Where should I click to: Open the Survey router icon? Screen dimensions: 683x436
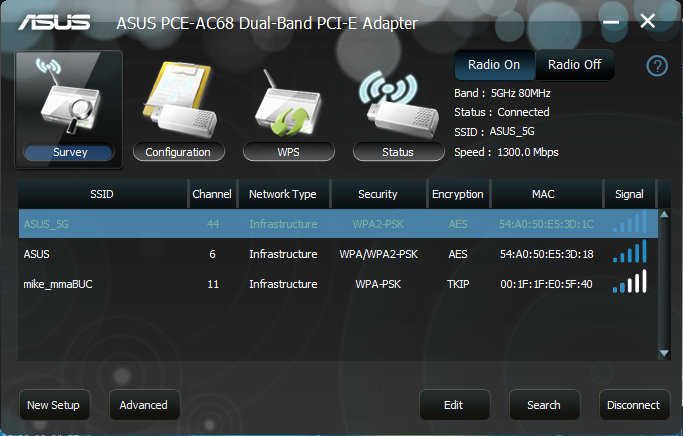pos(69,97)
